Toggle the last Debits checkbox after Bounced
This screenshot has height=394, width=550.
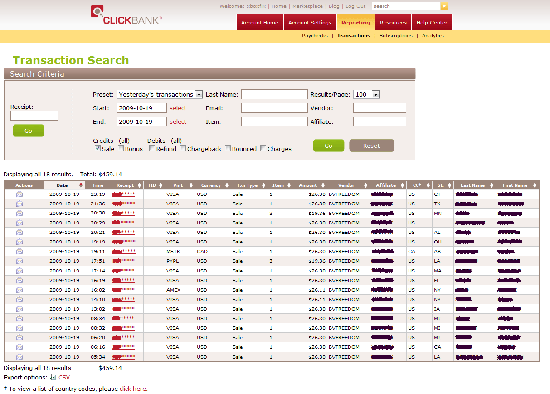(x=263, y=148)
